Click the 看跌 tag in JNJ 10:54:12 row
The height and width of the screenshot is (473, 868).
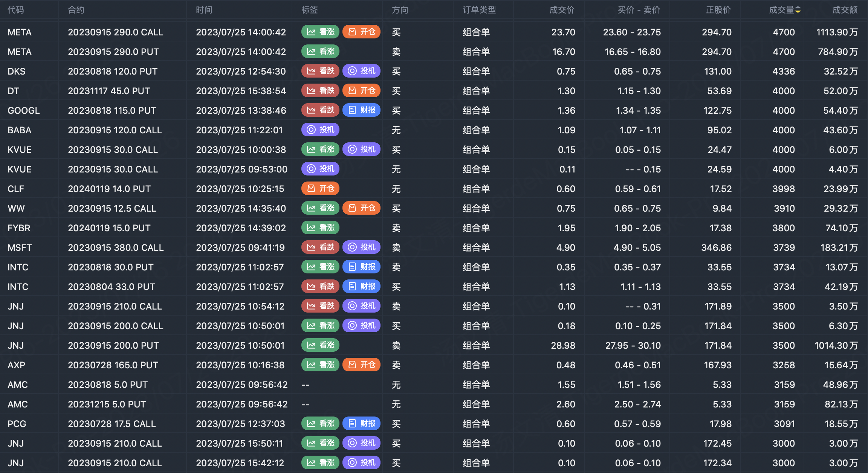click(x=320, y=306)
